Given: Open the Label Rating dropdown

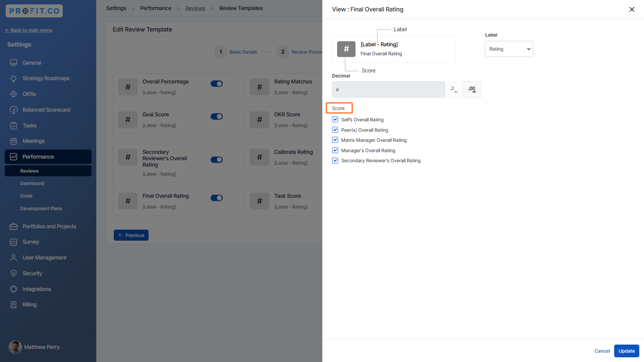Looking at the screenshot, I should pos(509,49).
